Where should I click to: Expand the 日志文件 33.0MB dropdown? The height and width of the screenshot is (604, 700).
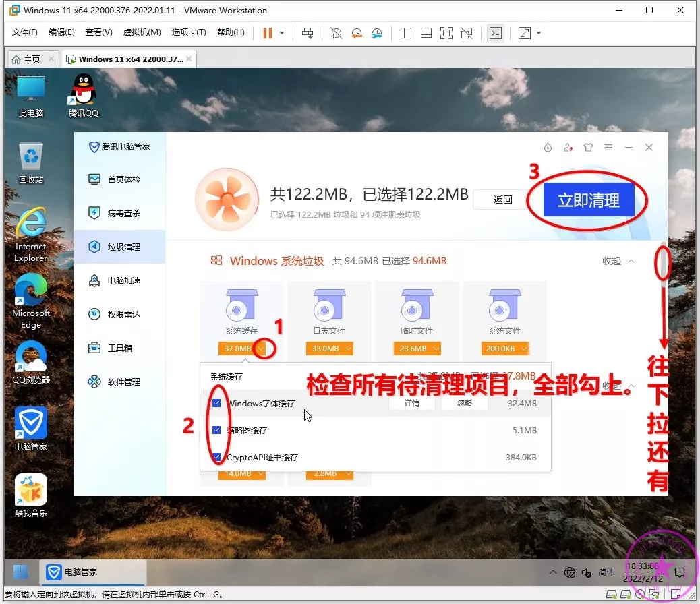tap(349, 349)
